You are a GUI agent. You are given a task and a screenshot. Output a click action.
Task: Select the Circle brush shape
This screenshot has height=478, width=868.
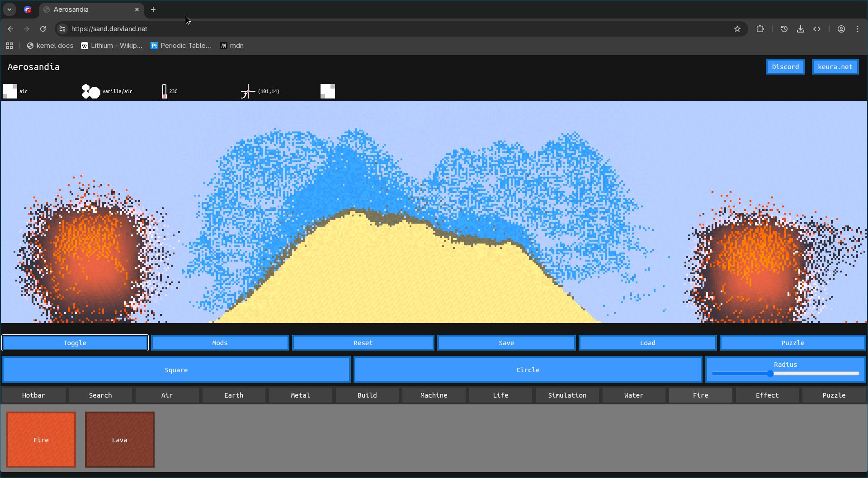[528, 370]
